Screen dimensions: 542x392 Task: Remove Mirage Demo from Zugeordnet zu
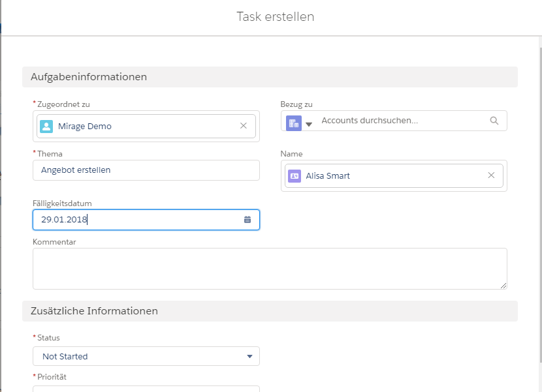click(244, 126)
